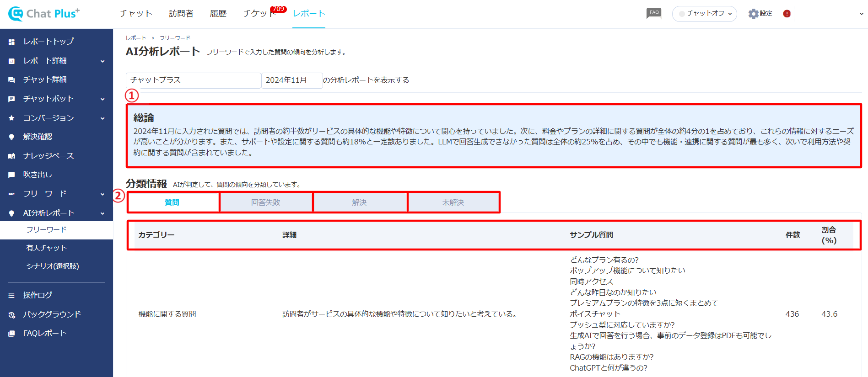The image size is (868, 377).
Task: Click the 吹き出し bubble icon
Action: coord(11,175)
